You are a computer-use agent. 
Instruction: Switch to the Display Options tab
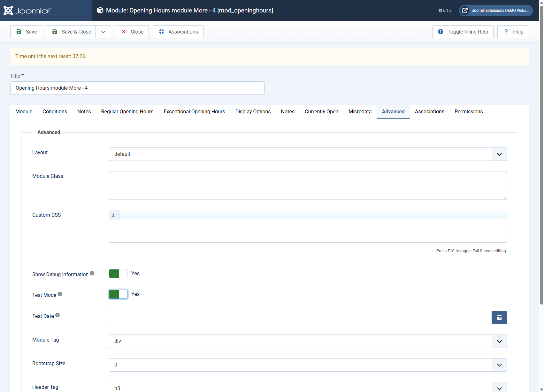click(253, 112)
